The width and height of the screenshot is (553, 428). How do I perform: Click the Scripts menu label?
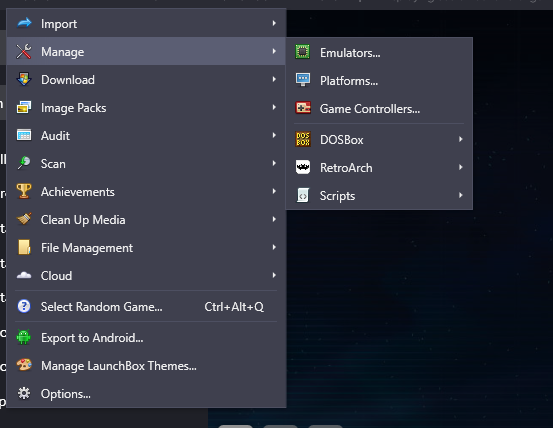[x=337, y=196]
